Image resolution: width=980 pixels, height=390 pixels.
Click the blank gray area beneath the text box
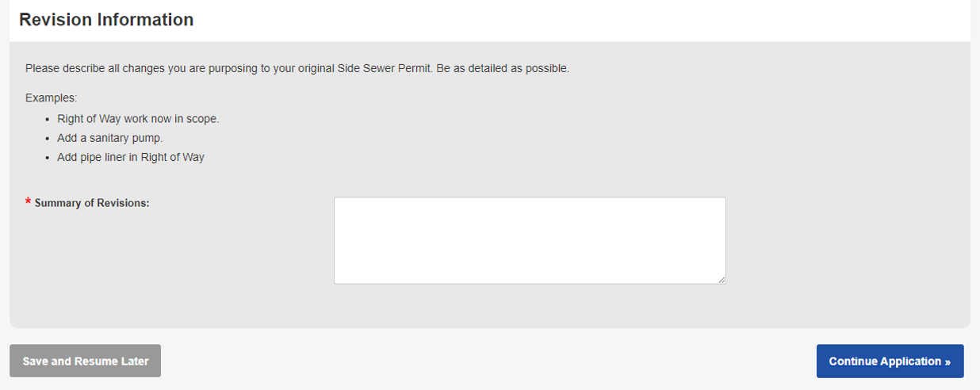tap(529, 306)
